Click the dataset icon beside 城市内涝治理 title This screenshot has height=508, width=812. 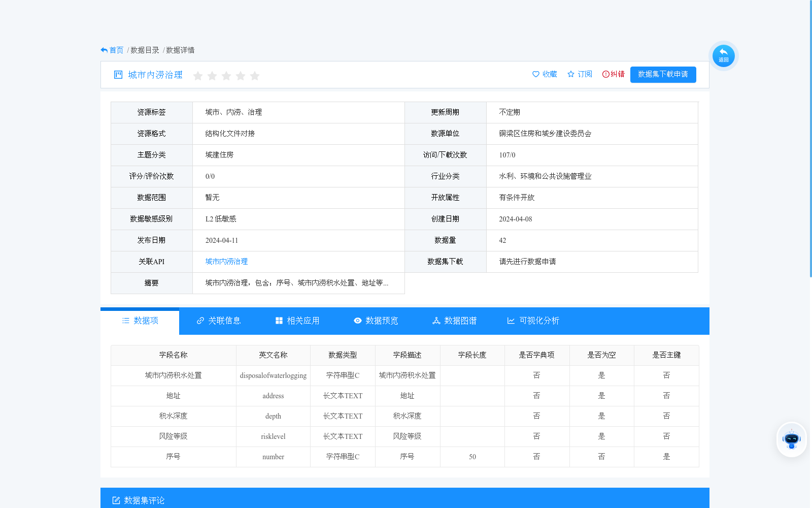click(x=118, y=75)
